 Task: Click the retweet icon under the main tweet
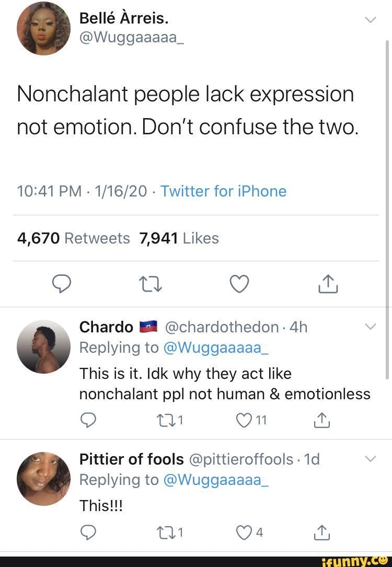coord(151,284)
